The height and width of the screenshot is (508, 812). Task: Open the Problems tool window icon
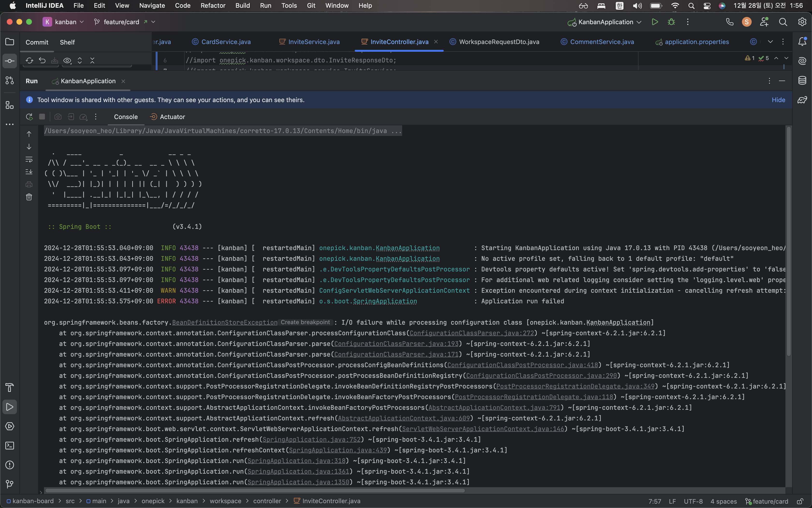coord(10,465)
